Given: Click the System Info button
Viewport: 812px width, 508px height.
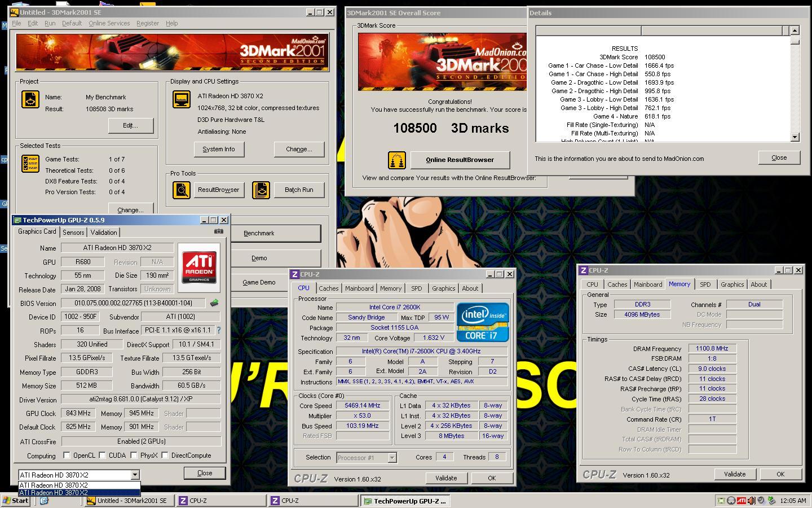Looking at the screenshot, I should tap(219, 149).
